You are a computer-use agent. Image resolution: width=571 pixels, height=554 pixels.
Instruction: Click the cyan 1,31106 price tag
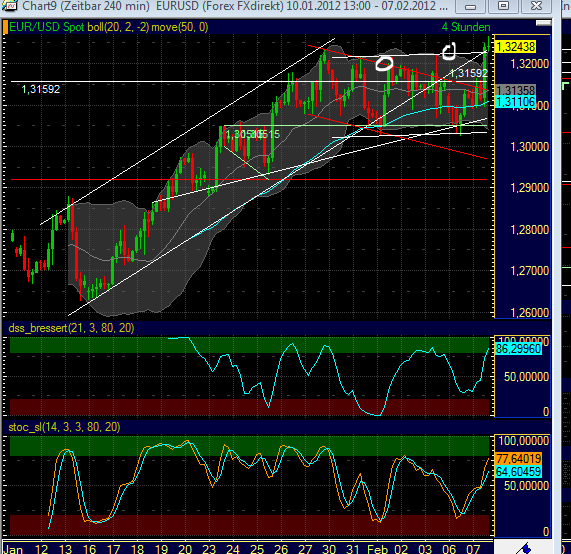click(515, 101)
